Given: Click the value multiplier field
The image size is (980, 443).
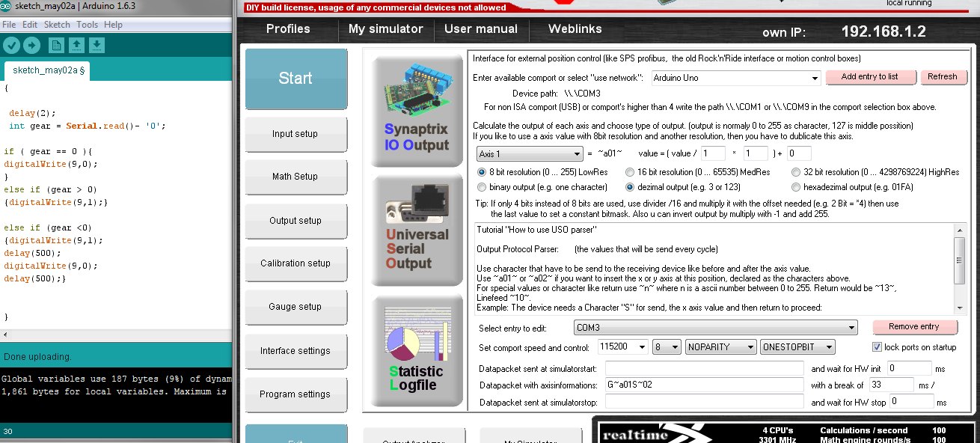Looking at the screenshot, I should [756, 153].
